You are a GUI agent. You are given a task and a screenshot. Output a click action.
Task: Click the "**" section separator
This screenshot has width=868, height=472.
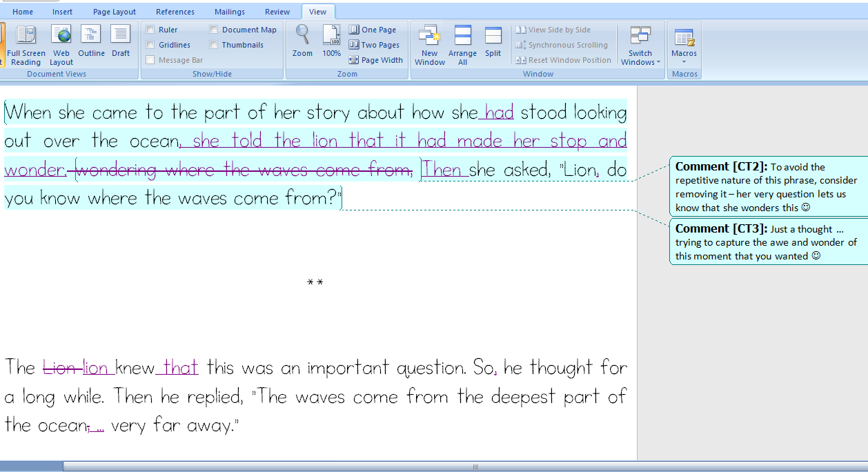pyautogui.click(x=315, y=282)
